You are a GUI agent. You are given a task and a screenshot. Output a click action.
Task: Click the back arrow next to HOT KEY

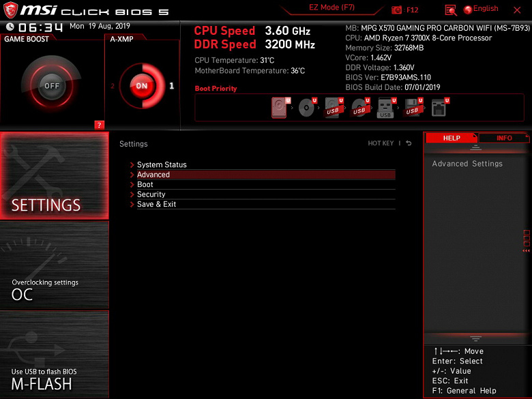[409, 143]
